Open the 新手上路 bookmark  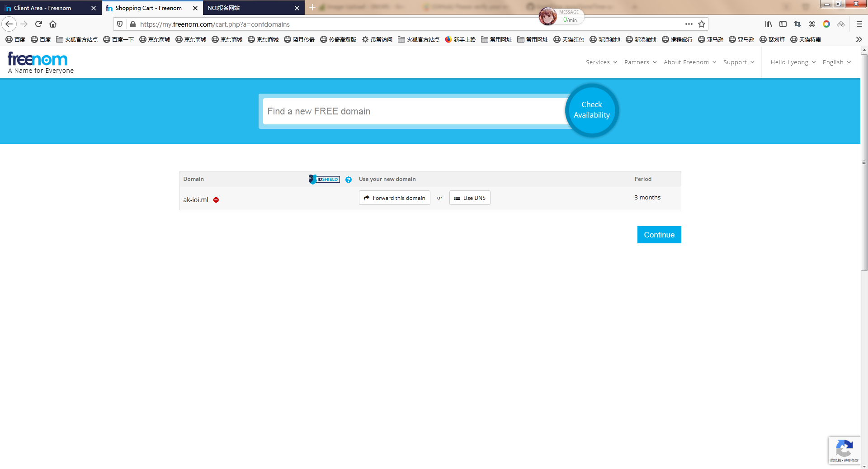(460, 39)
